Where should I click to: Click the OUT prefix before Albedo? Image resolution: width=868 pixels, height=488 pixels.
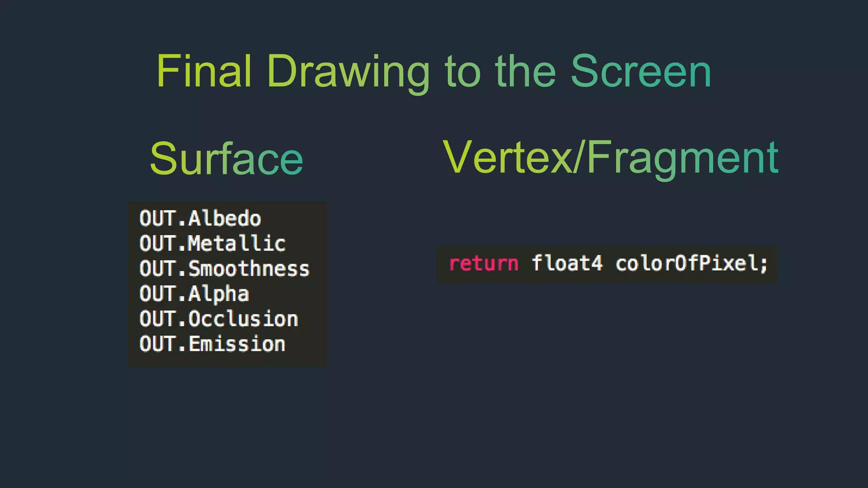tap(157, 219)
